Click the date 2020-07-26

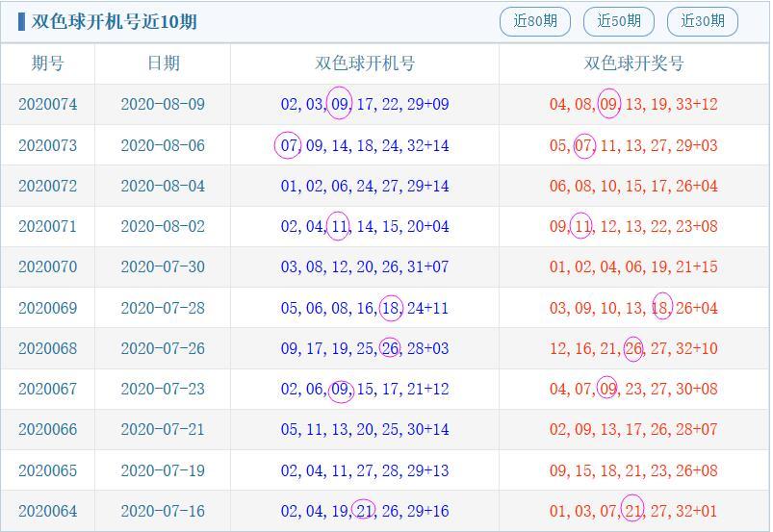163,348
